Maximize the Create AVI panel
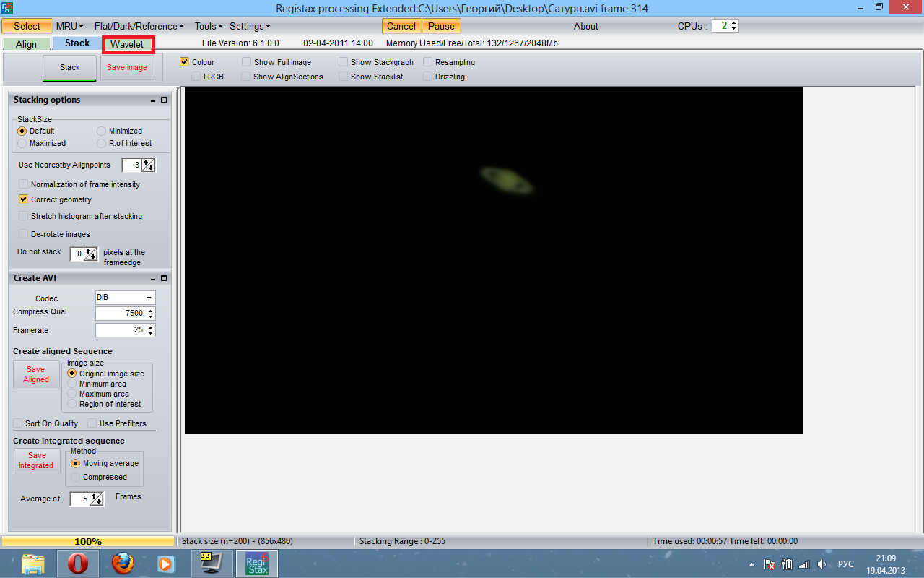The image size is (924, 578). pyautogui.click(x=164, y=278)
